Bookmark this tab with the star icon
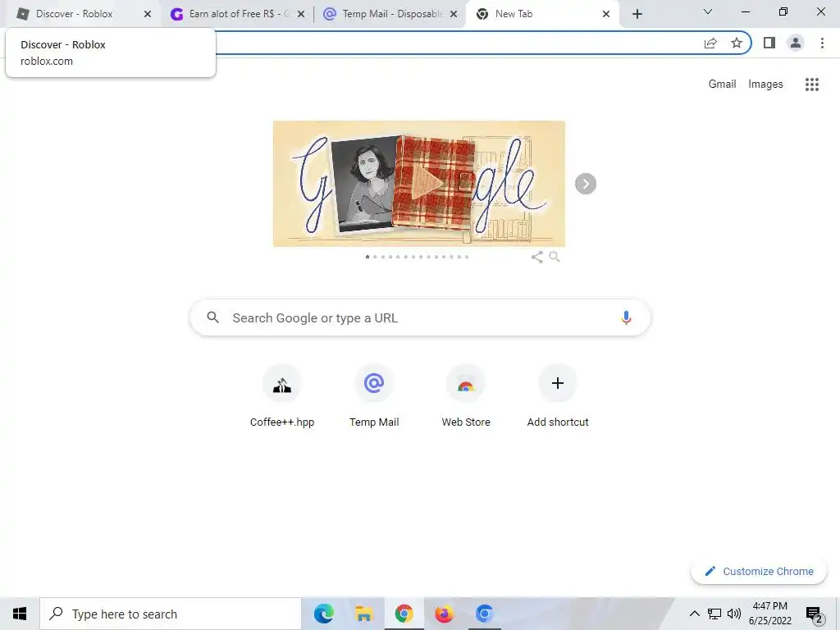The image size is (840, 630). pyautogui.click(x=737, y=43)
